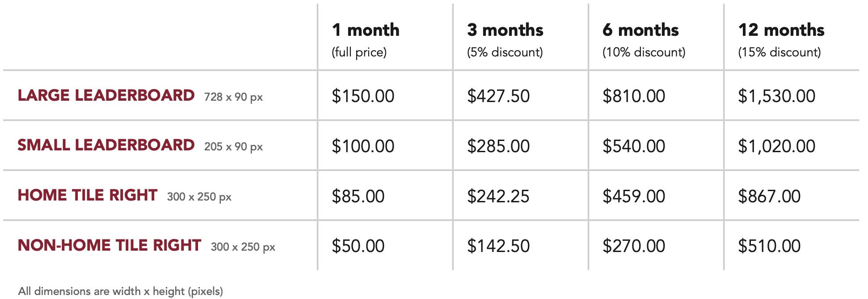Select the $427.50 price cell
Screen dimensions: 868x299
pyautogui.click(x=498, y=96)
